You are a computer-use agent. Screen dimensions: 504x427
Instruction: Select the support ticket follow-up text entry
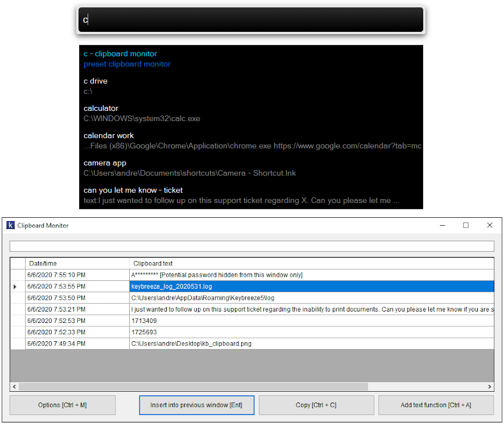[x=312, y=309]
